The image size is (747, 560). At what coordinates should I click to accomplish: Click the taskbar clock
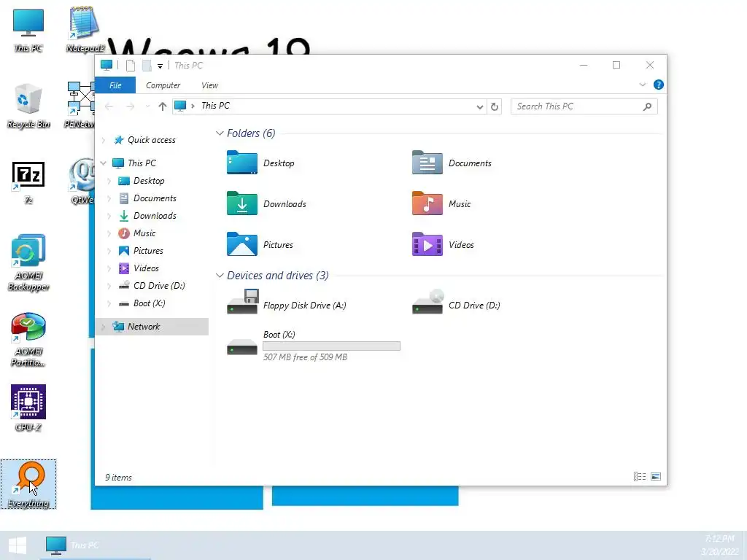click(719, 545)
